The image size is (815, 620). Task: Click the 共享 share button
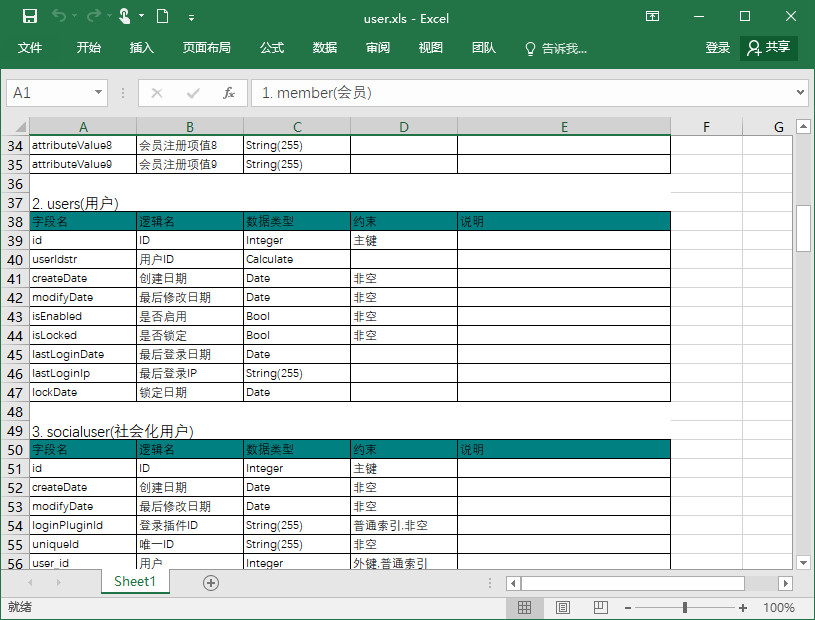tap(769, 48)
